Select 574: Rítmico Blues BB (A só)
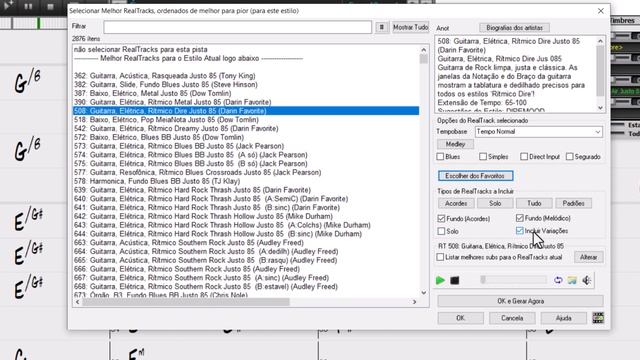640x360 pixels. [191, 155]
